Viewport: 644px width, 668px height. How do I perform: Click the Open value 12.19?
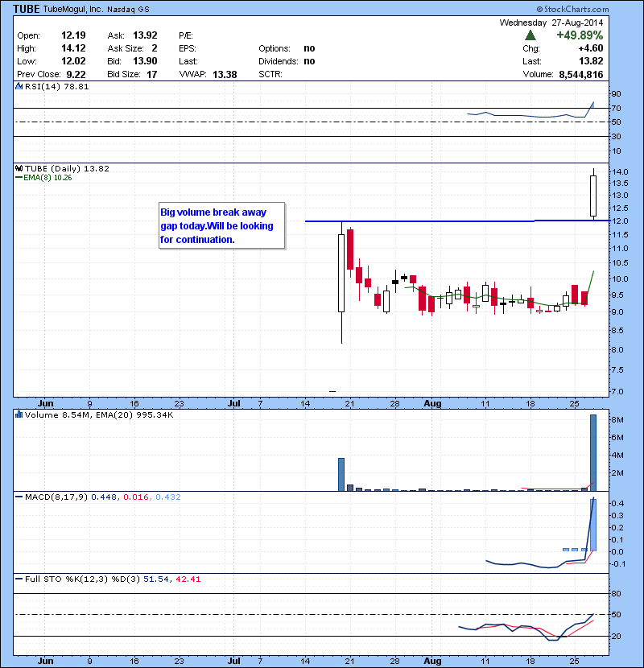pyautogui.click(x=73, y=35)
